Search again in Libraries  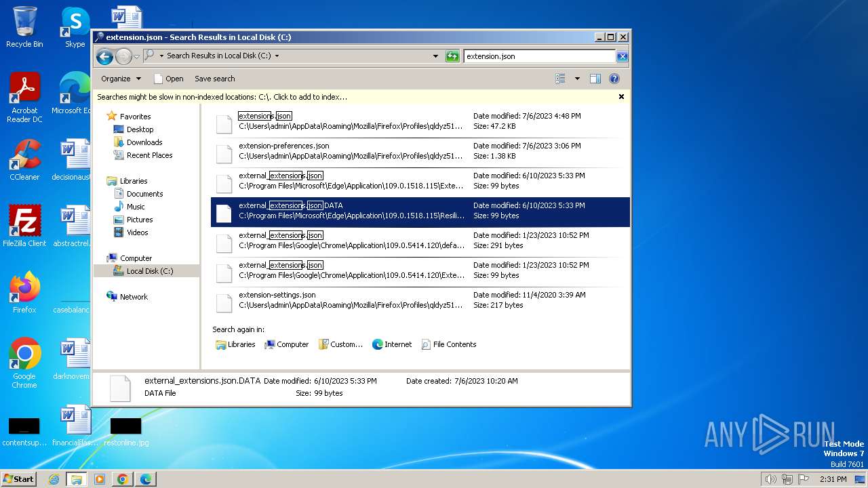point(235,344)
